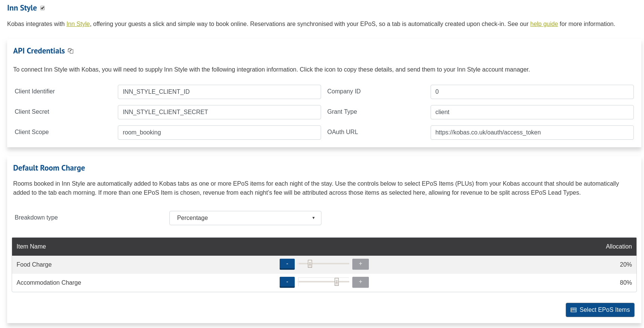Click the Client Scope field
The image size is (644, 328).
tap(219, 133)
